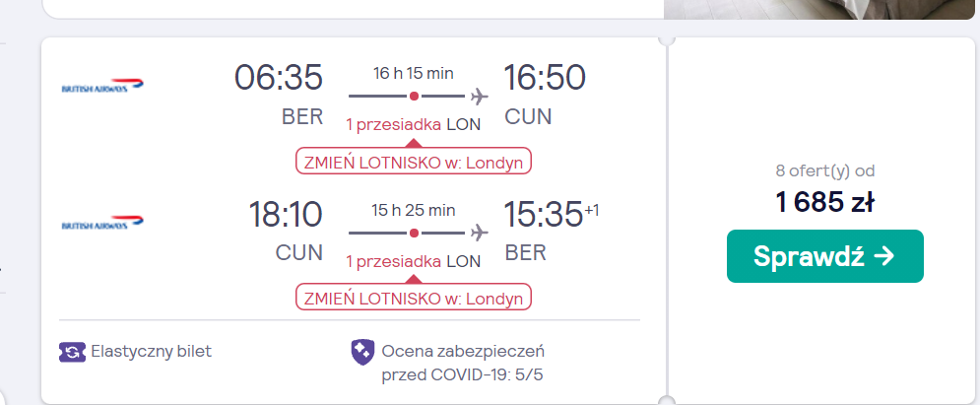Click the COVID-19 shield rating icon
The width and height of the screenshot is (980, 405).
point(362,352)
